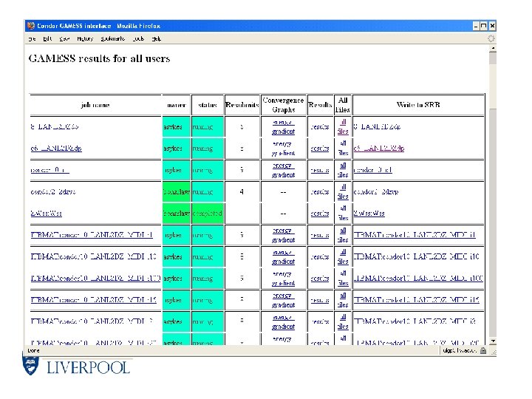Click the energy link in the MIDI_t15 row
This screenshot has height=399, width=532.
tap(283, 296)
